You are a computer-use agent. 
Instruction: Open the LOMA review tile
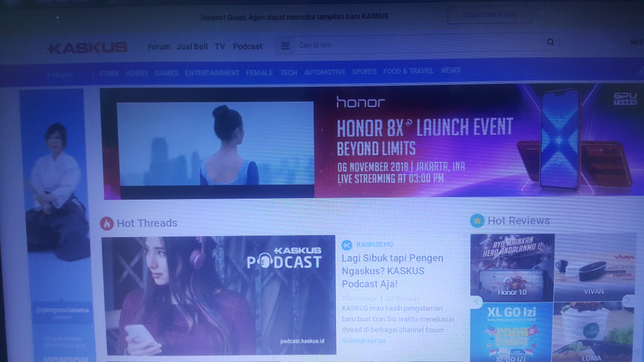(593, 332)
